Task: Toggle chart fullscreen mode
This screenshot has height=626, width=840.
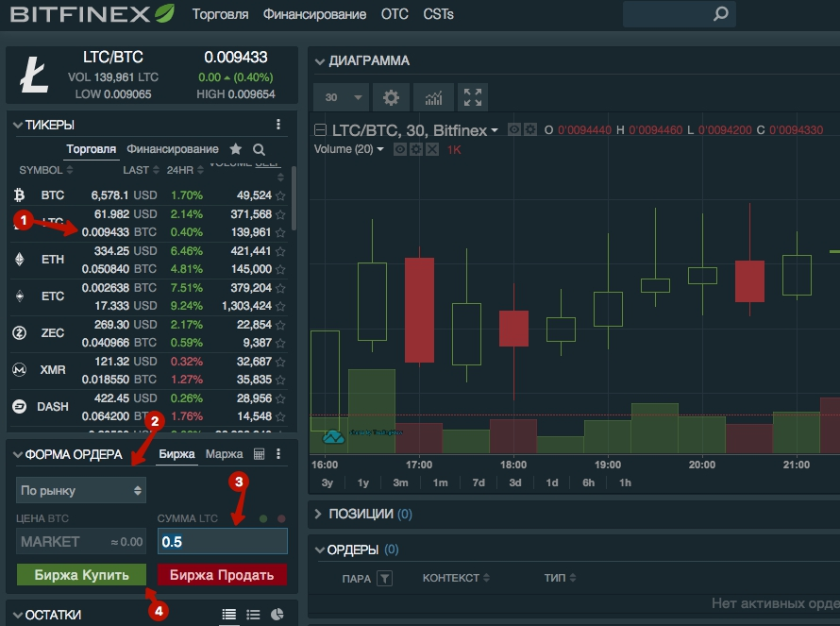Action: 473,97
